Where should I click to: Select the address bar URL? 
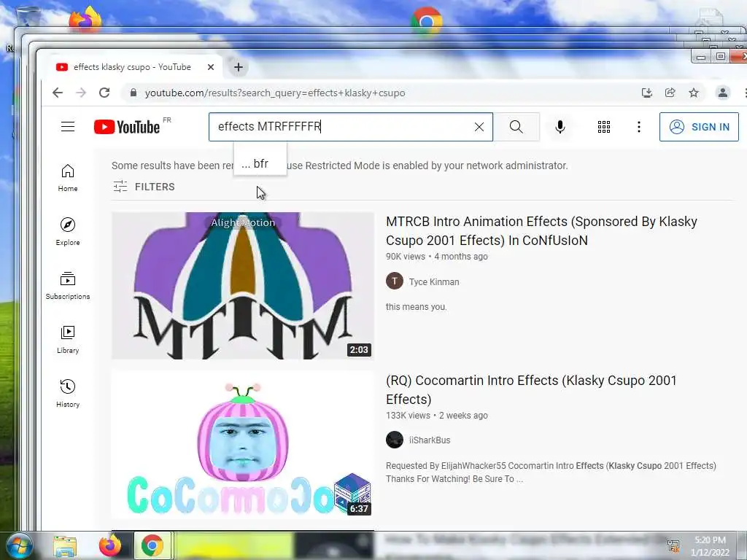point(275,93)
